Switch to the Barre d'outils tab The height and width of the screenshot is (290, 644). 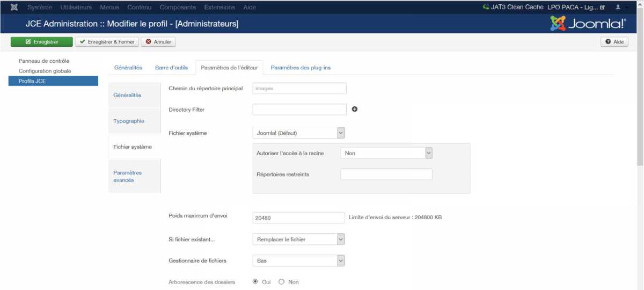coord(171,68)
